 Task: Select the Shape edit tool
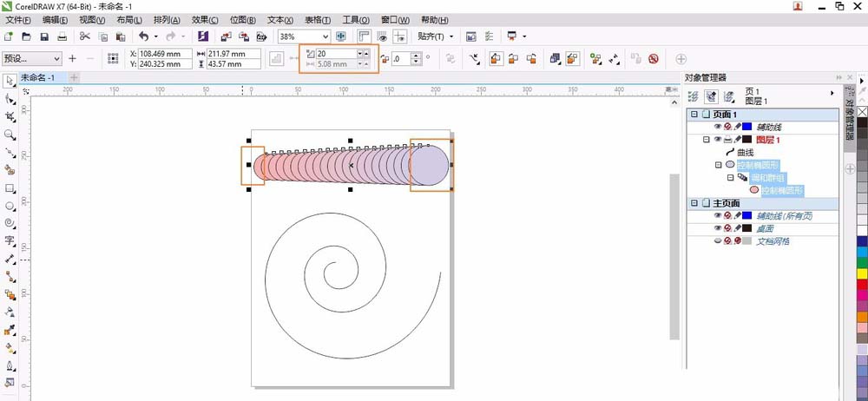[x=10, y=99]
